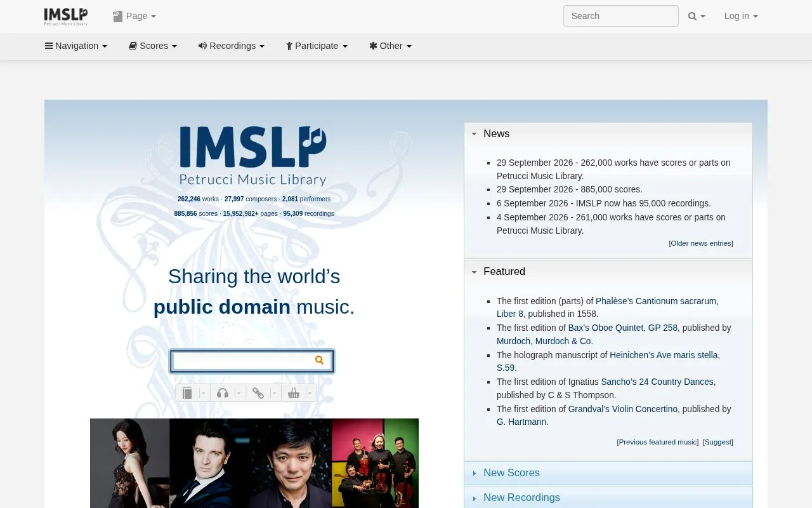Open Phalèse's Cantionum sacrarum link
The width and height of the screenshot is (812, 508).
point(656,302)
